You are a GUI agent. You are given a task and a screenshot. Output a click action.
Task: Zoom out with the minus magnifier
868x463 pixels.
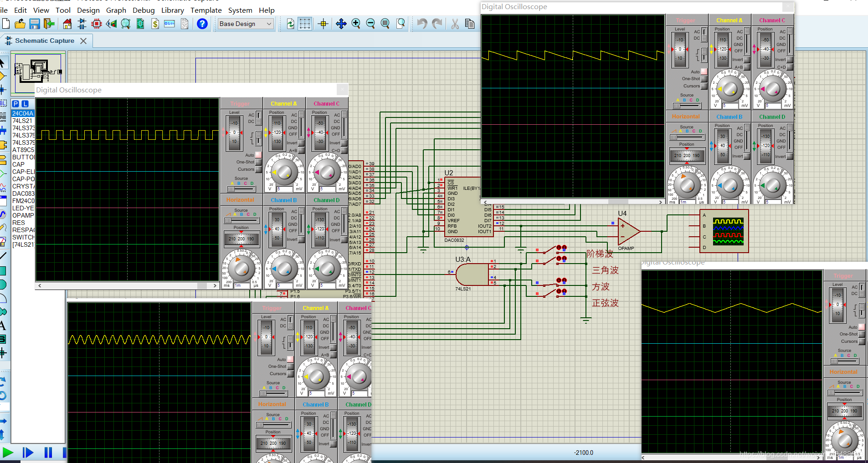pos(370,24)
